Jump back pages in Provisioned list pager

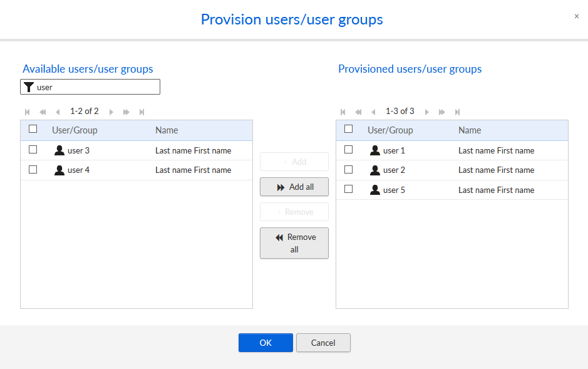click(359, 112)
